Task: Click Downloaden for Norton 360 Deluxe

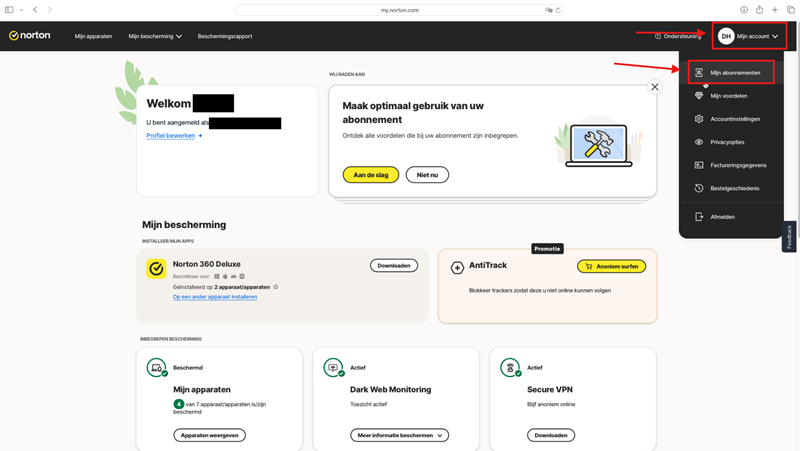Action: tap(394, 265)
